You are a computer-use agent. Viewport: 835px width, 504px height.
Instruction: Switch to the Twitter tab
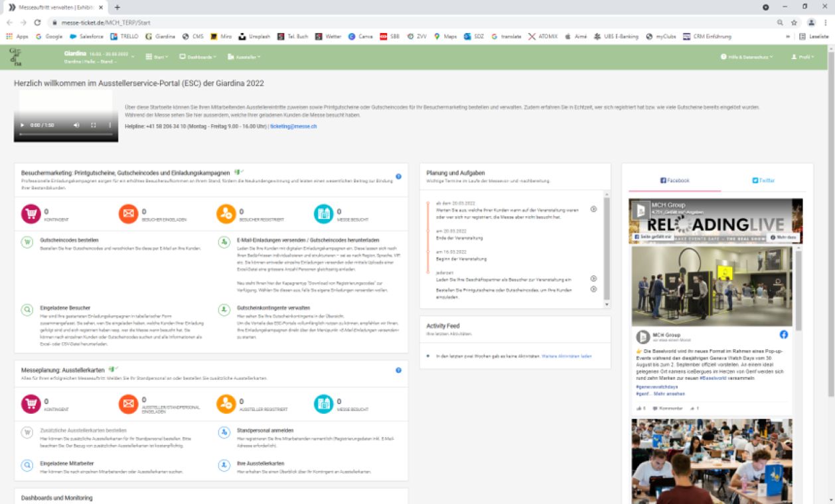(763, 180)
